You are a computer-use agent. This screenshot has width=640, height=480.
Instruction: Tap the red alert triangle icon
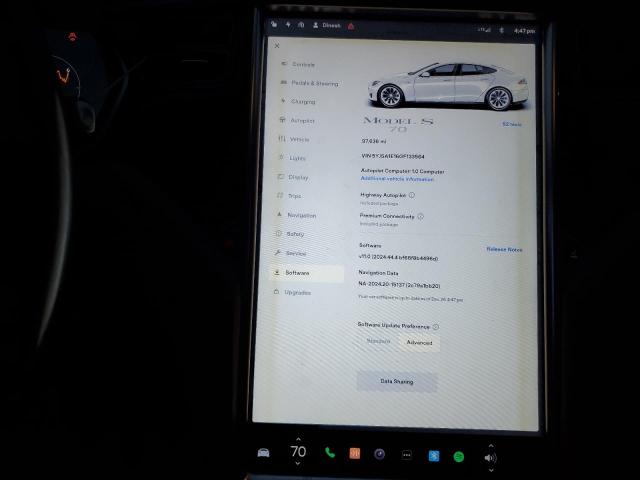click(x=351, y=27)
